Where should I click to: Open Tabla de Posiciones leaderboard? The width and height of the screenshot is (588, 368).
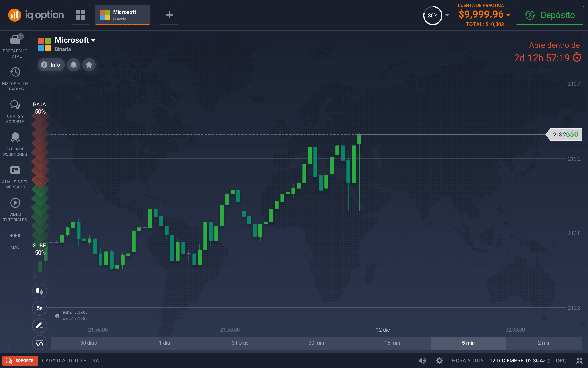(15, 145)
